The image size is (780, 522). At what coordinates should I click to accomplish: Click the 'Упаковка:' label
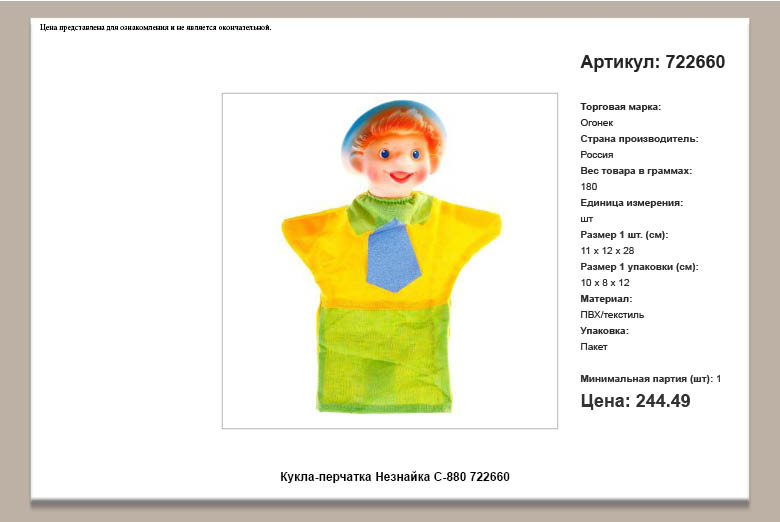pyautogui.click(x=604, y=330)
